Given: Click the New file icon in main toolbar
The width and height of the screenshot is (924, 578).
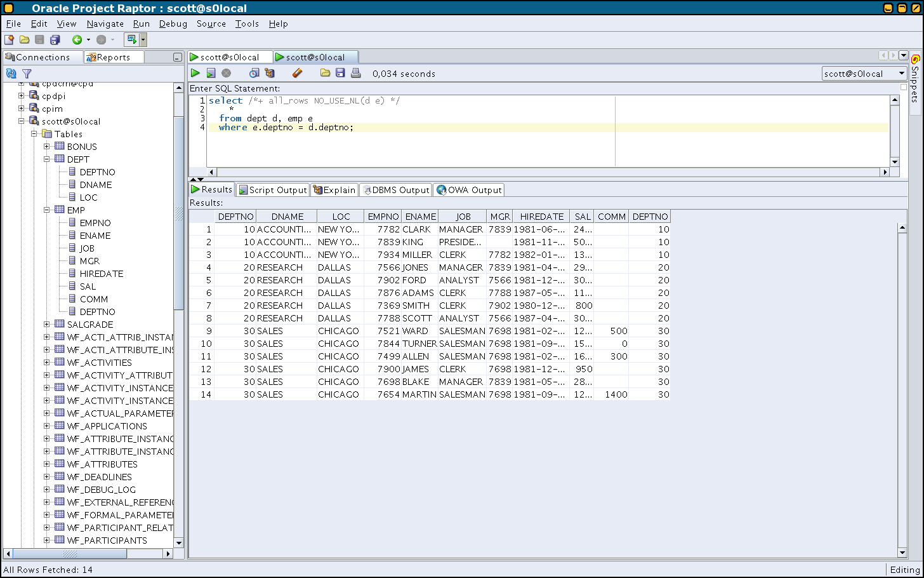Looking at the screenshot, I should click(x=10, y=39).
